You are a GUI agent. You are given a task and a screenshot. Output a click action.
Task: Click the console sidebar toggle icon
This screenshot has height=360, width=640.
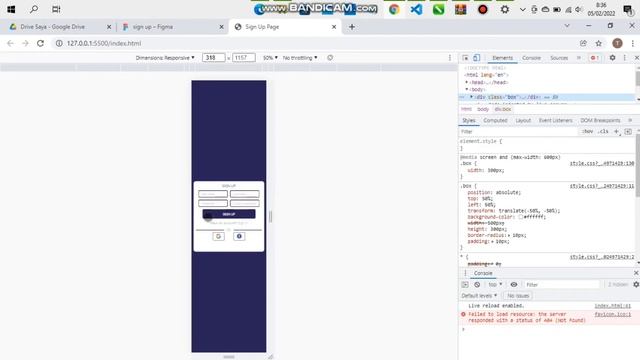(x=465, y=284)
